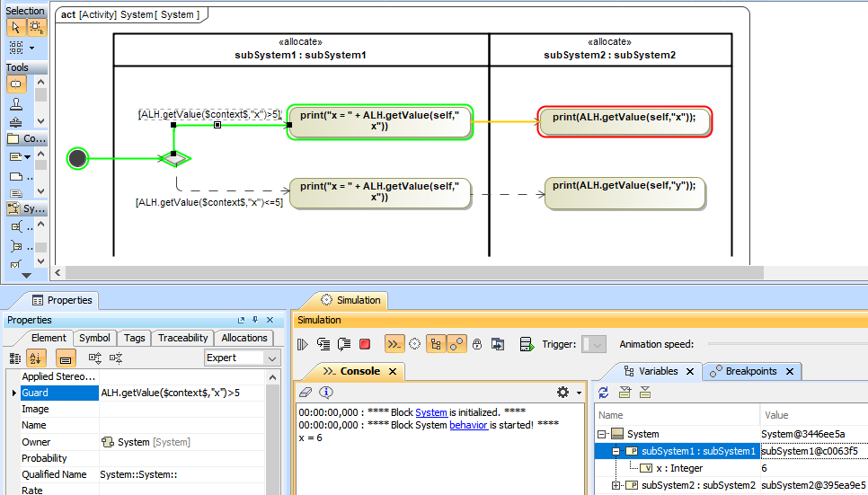Open the Breakpoints tab
The image size is (868, 495).
coord(750,371)
